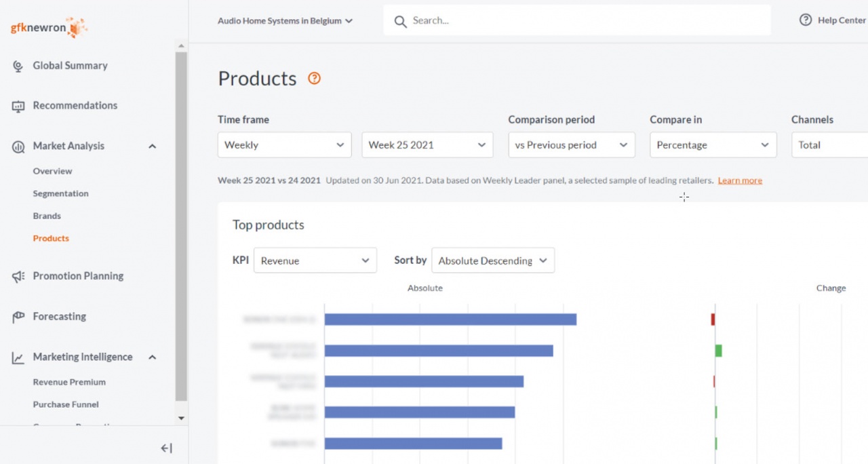Open the Audio Home Systems in Belgium dropdown
This screenshot has width=868, height=464.
[x=285, y=21]
